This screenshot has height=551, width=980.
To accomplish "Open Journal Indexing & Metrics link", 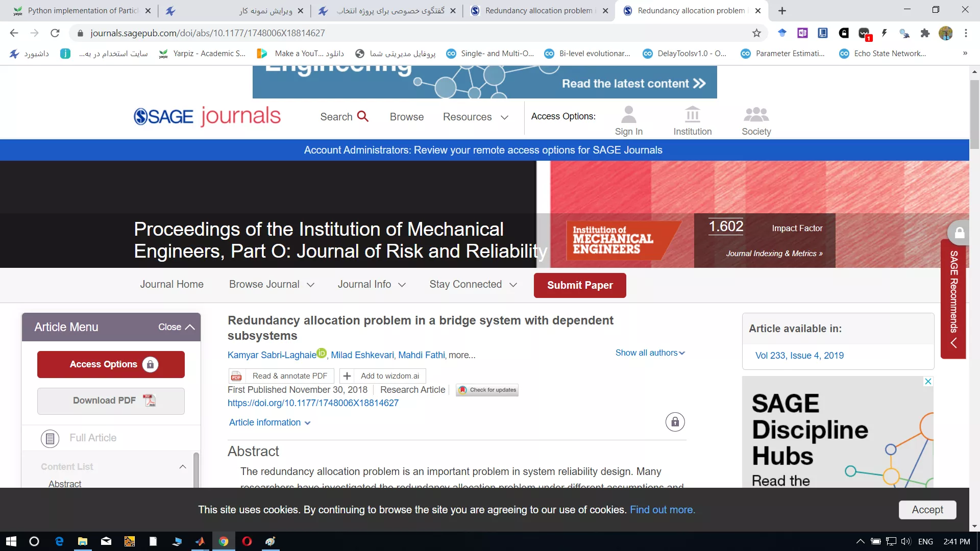I will (774, 254).
